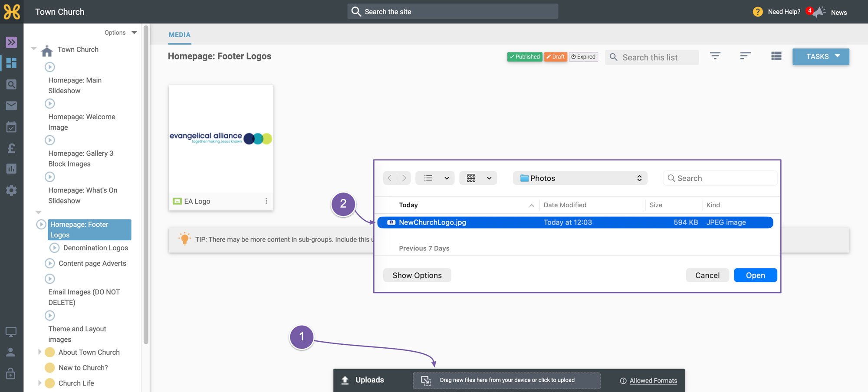This screenshot has width=868, height=392.
Task: Click circle arrow beside Denomination Logos
Action: [x=54, y=248]
